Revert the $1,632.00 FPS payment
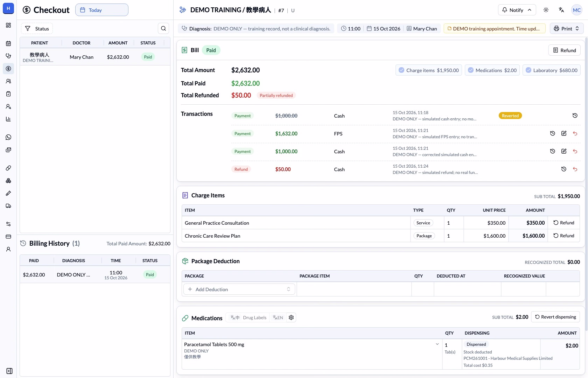The height and width of the screenshot is (378, 588). (x=575, y=133)
